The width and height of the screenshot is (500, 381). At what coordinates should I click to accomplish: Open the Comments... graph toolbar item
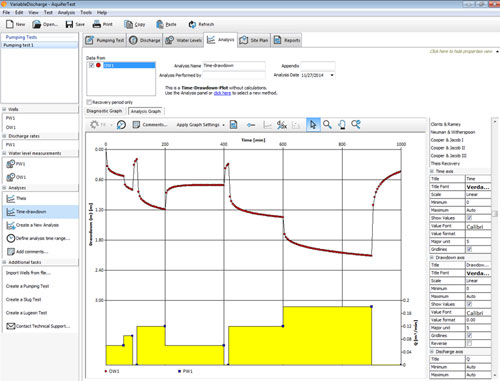pyautogui.click(x=150, y=125)
